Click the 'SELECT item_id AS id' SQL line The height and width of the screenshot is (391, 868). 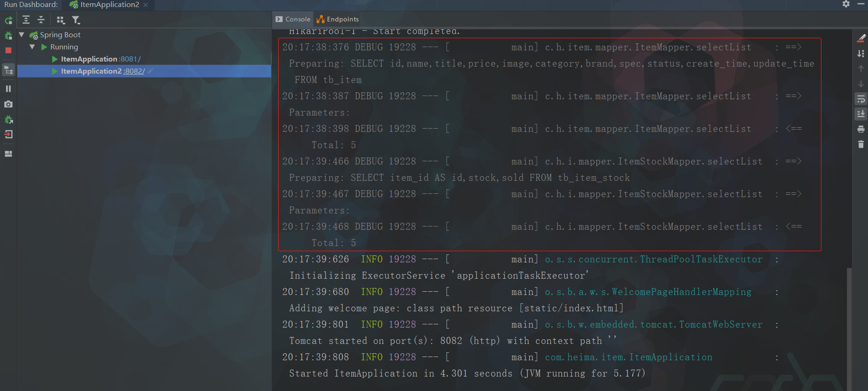[x=459, y=178]
